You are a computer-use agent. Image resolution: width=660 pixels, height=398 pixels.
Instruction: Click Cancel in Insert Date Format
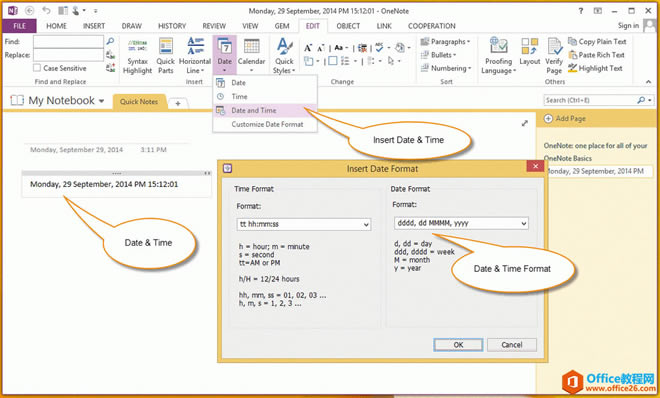coord(512,345)
